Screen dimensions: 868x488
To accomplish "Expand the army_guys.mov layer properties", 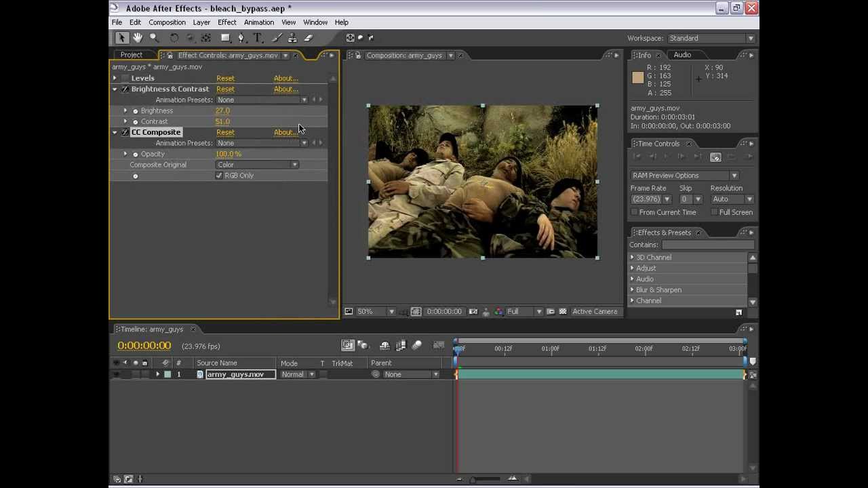I will [157, 374].
